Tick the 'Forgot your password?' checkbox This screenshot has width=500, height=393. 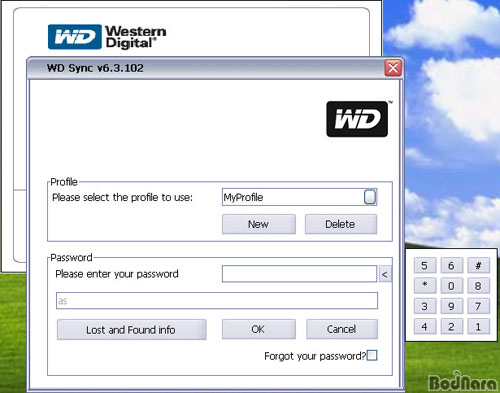pyautogui.click(x=372, y=356)
